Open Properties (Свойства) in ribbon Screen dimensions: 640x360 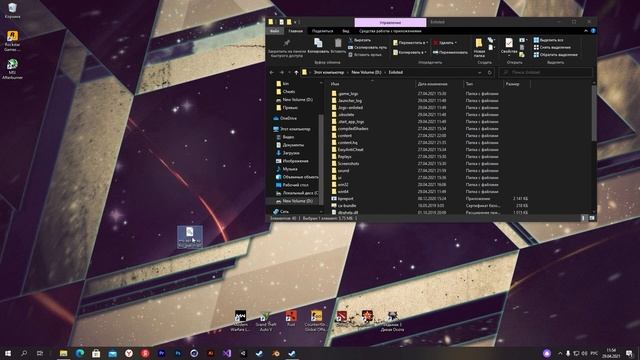(509, 47)
